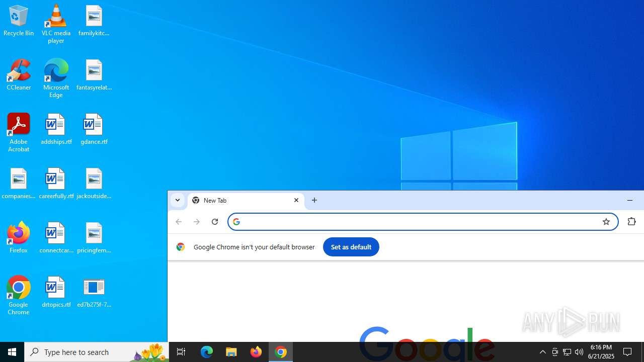Screen dimensions: 644x362
Task: Open the clock showing 6:16 PM
Action: tap(601, 352)
